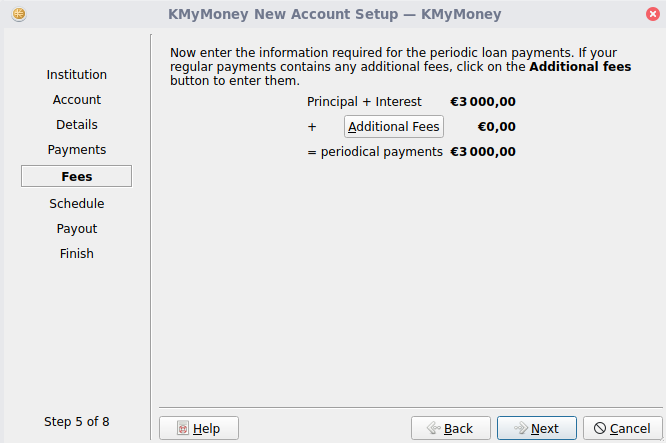Screen dimensions: 666x443
Task: Click the Principal + Interest amount
Action: pyautogui.click(x=483, y=101)
